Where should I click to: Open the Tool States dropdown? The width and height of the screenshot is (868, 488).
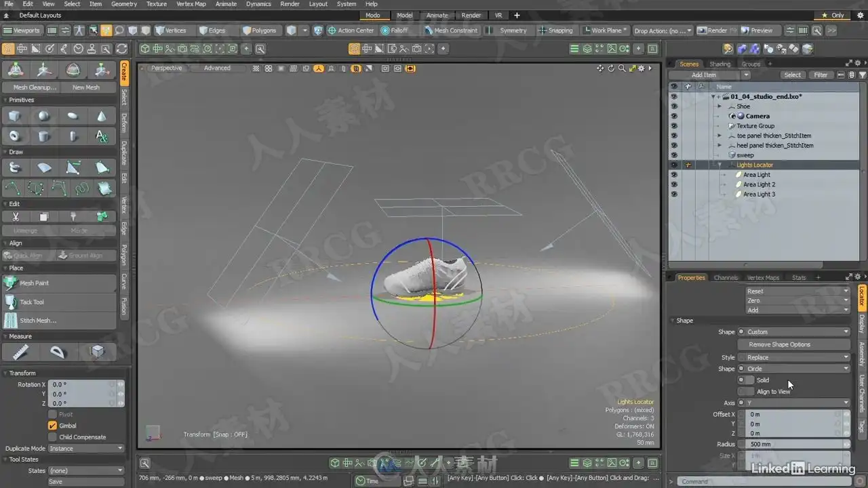86,470
